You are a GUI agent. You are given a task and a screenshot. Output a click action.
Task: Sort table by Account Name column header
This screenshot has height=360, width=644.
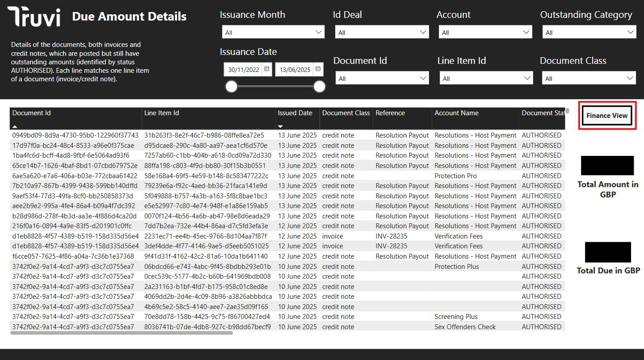[456, 113]
